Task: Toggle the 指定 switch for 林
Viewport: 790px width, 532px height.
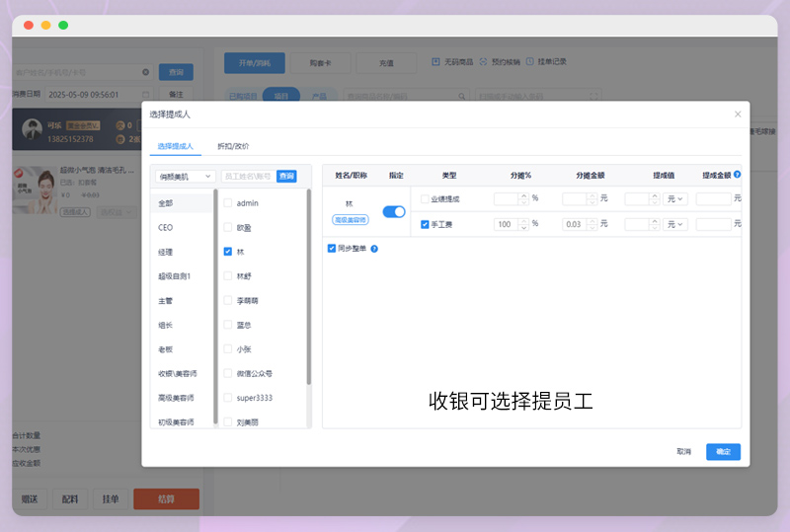Action: [x=393, y=211]
